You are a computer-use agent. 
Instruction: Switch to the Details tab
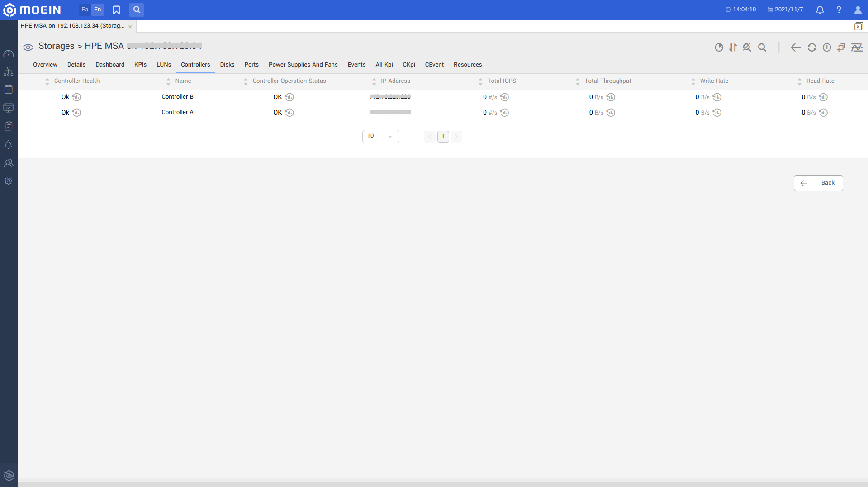[76, 65]
